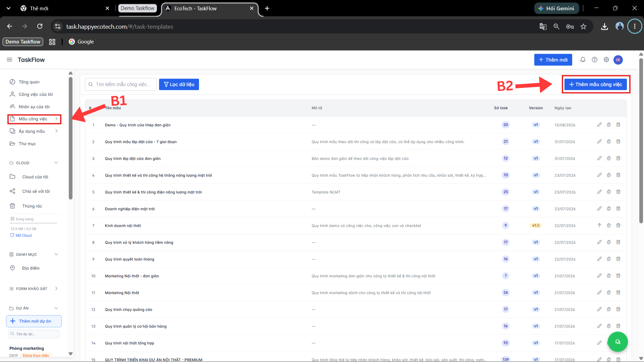Image resolution: width=644 pixels, height=362 pixels.
Task: Click the Chrome zoom magnifier icon
Action: [556, 27]
